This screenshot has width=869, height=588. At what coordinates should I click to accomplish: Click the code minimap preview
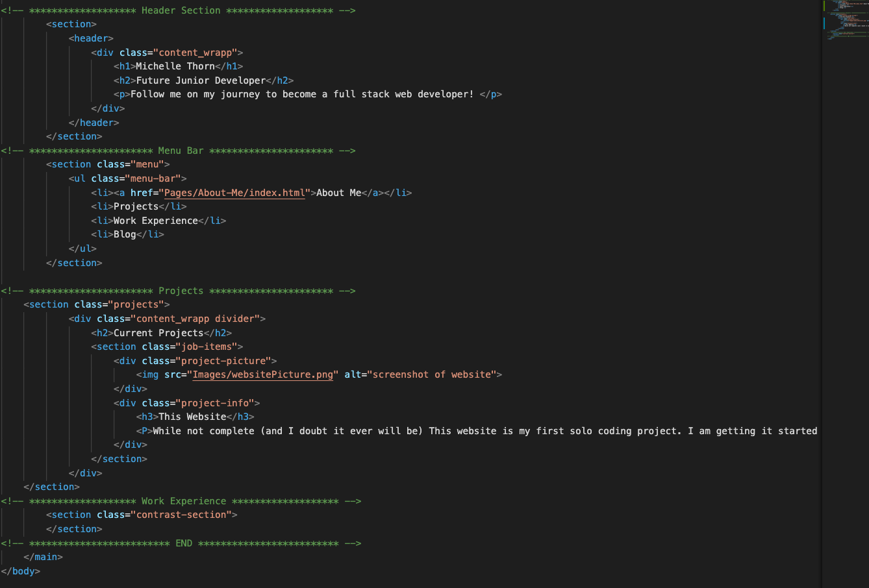[x=845, y=21]
